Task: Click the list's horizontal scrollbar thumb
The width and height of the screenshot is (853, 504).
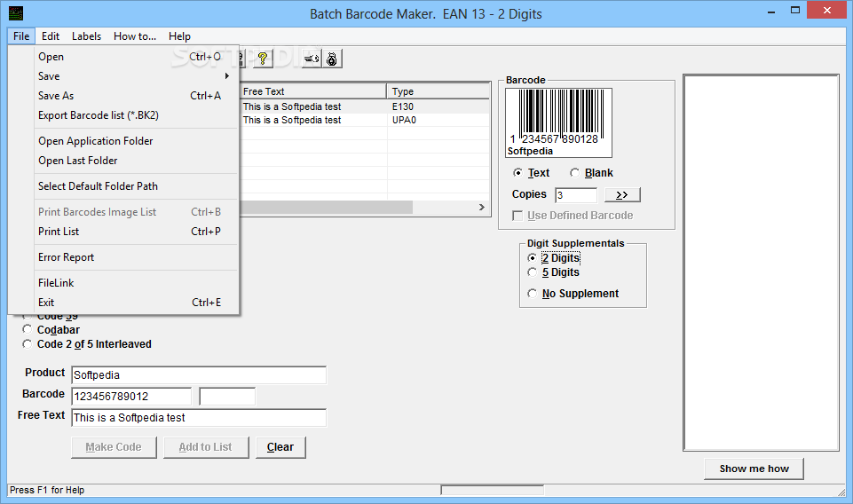Action: click(327, 207)
